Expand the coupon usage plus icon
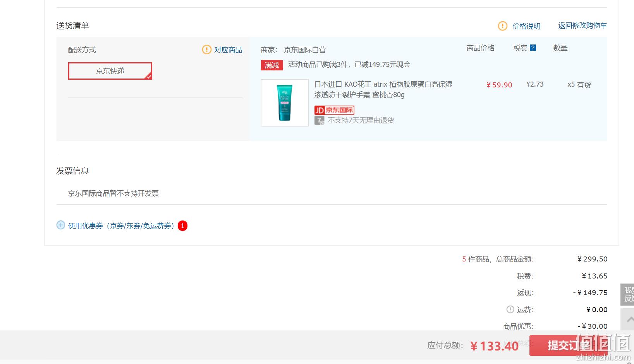Screen dimensions: 634x364 [61, 225]
